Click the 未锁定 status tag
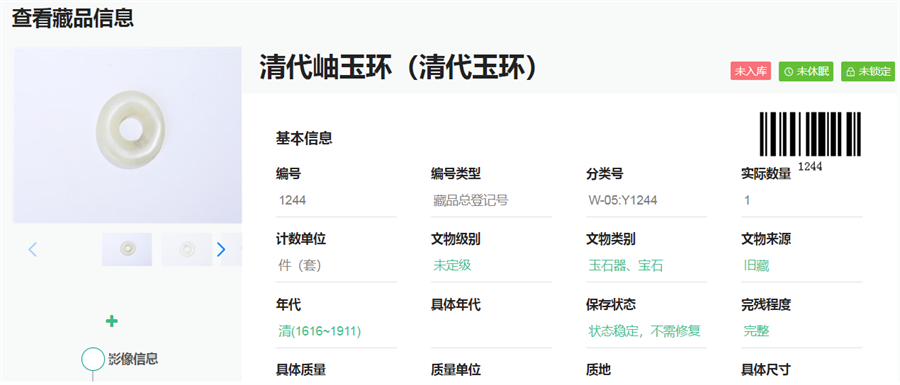This screenshot has width=900, height=385. pos(868,72)
